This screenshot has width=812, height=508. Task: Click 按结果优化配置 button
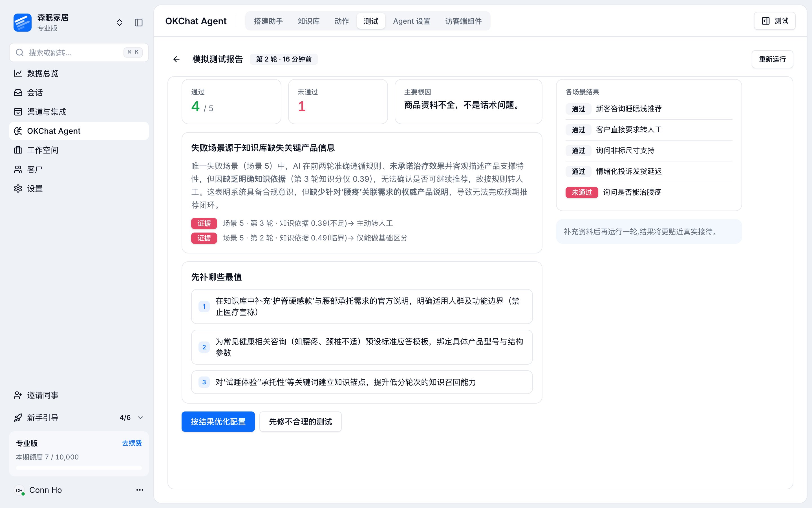(x=218, y=422)
